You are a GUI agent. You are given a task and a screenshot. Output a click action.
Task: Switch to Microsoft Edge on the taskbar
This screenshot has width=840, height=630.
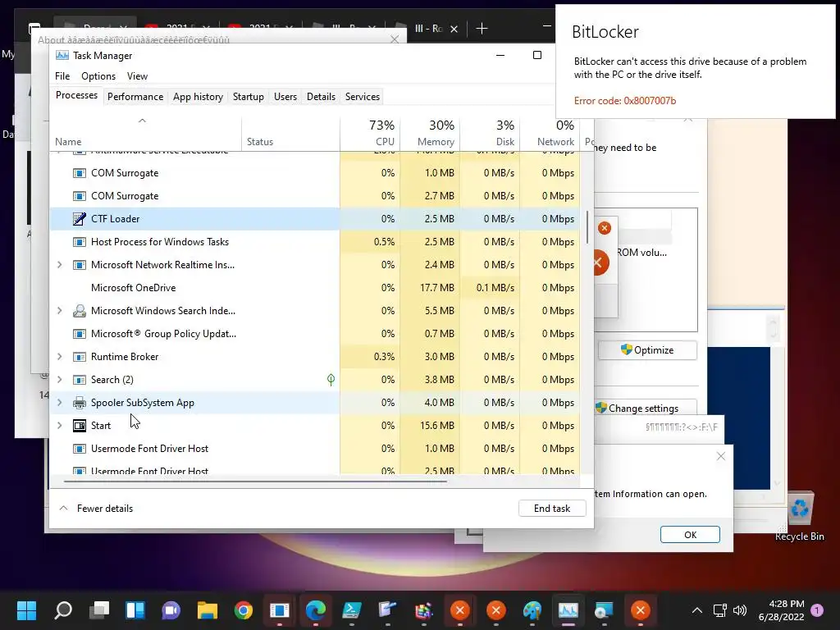coord(316,610)
